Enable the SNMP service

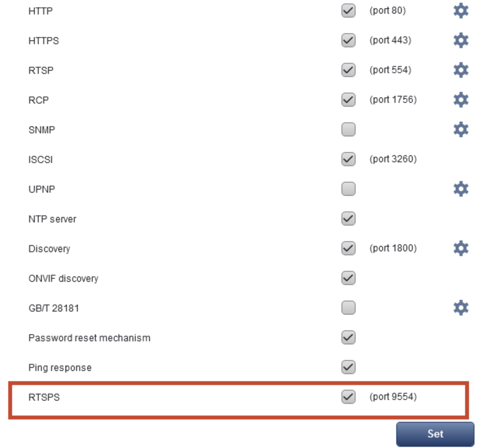[x=347, y=129]
